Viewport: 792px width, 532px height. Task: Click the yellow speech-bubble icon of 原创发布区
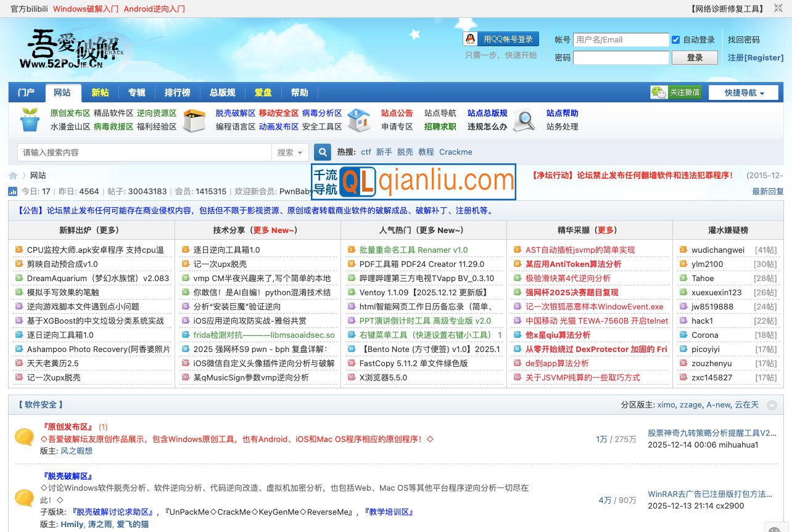click(x=25, y=436)
